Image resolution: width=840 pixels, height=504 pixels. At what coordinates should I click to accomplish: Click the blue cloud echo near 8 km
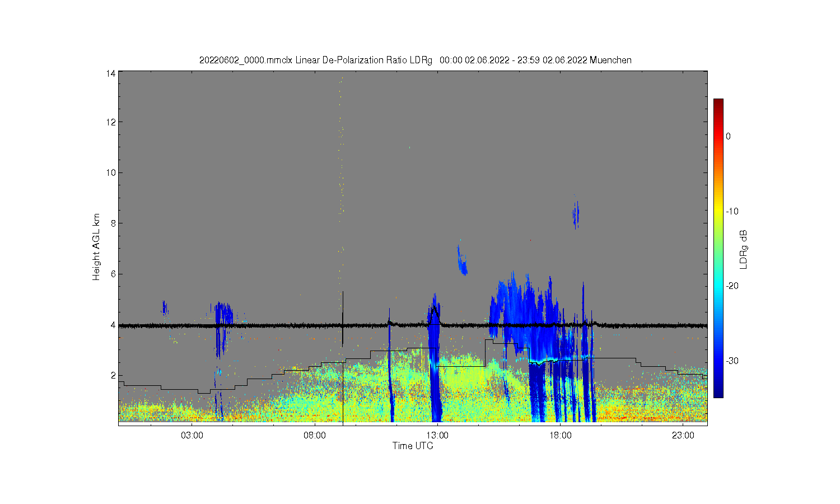point(576,213)
